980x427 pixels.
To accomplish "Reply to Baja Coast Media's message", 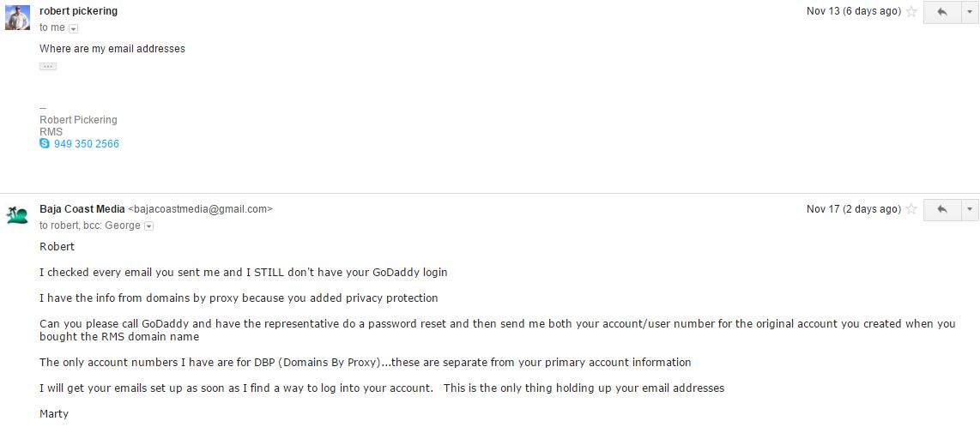I will coord(941,209).
